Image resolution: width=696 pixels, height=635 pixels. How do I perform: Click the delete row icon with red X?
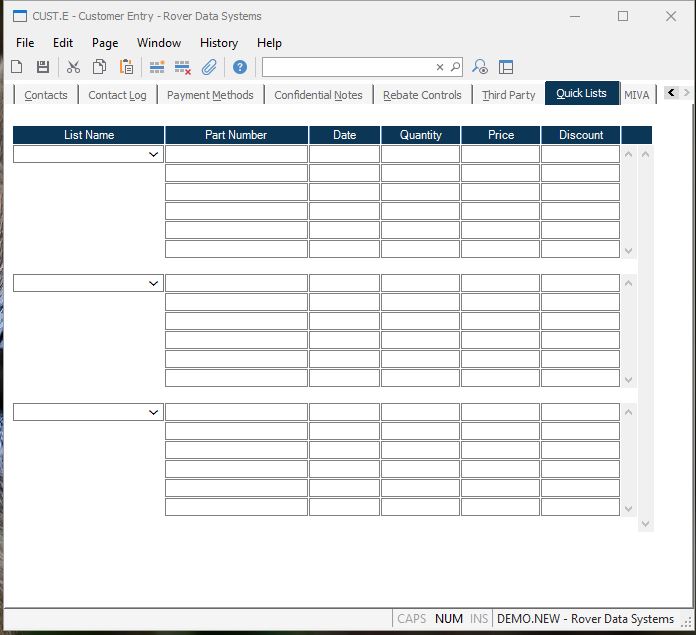point(182,67)
